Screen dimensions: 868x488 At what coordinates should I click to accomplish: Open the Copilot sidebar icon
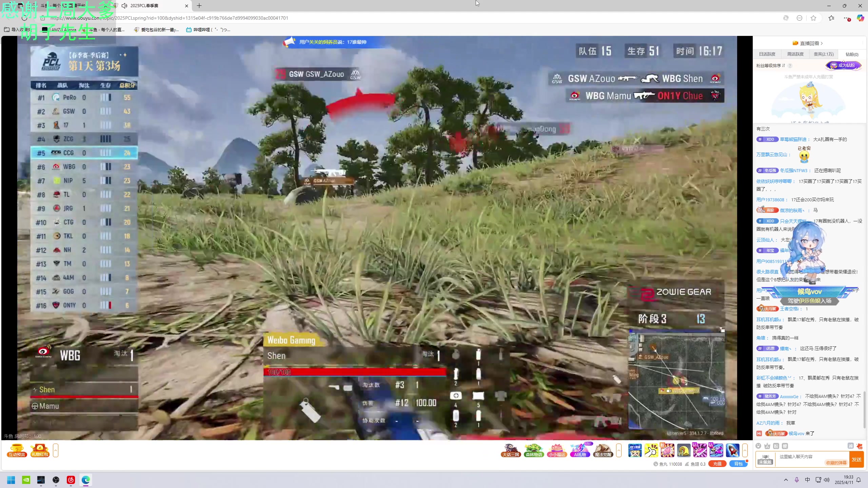pos(860,18)
